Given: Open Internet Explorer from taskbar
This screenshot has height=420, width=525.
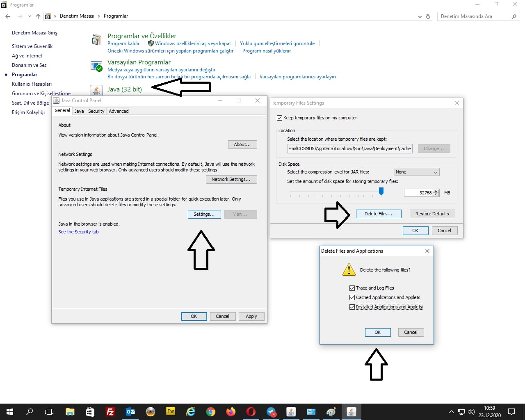Looking at the screenshot, I should (190, 412).
